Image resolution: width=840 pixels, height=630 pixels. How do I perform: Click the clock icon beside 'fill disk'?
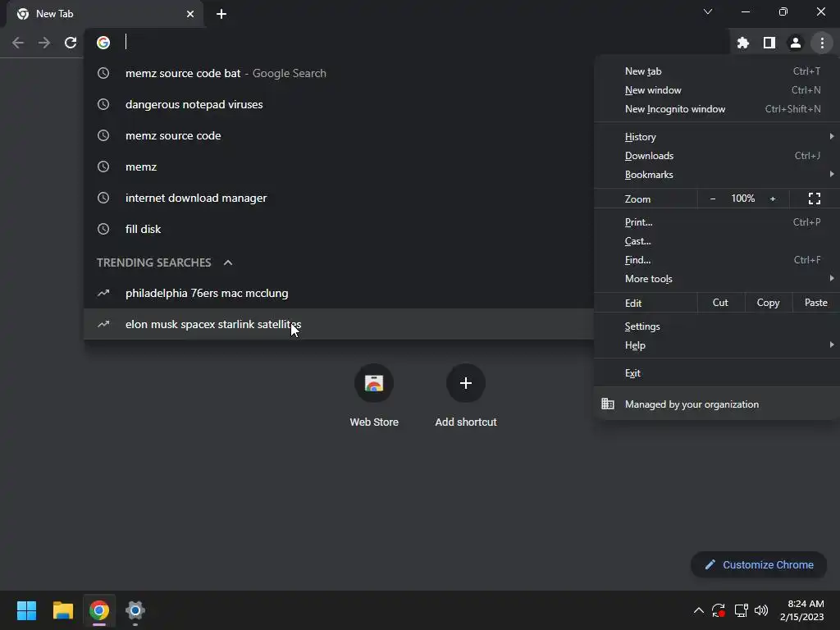(103, 230)
